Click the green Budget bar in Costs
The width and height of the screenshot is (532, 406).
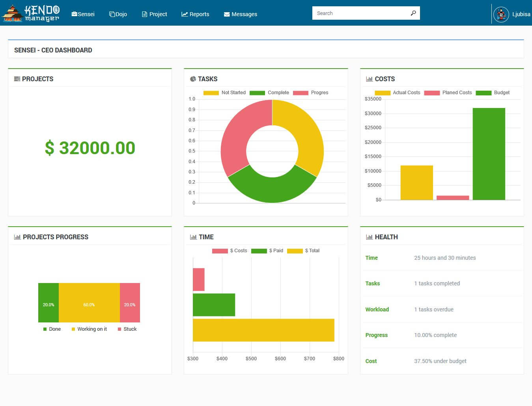[489, 154]
